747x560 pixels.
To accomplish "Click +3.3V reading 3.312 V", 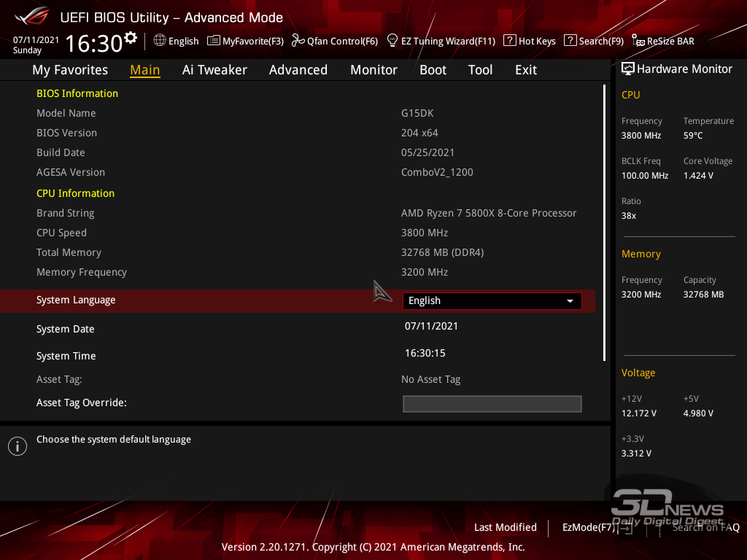I will pyautogui.click(x=636, y=454).
